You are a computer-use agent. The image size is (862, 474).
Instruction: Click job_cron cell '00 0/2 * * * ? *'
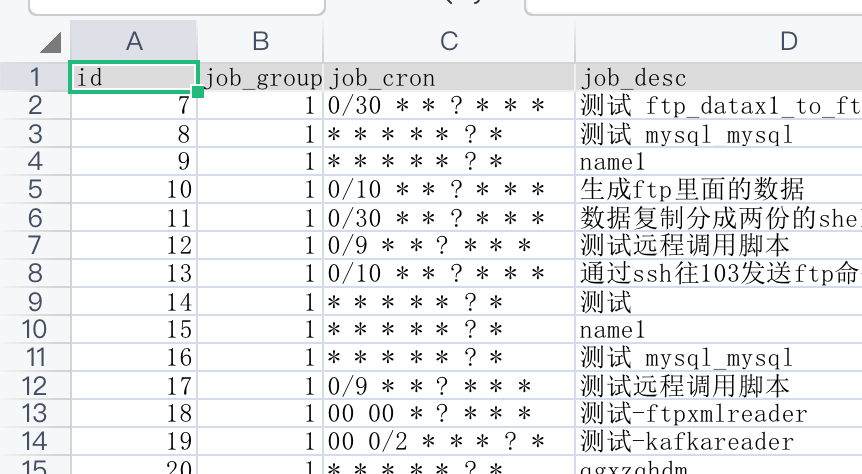coord(449,441)
